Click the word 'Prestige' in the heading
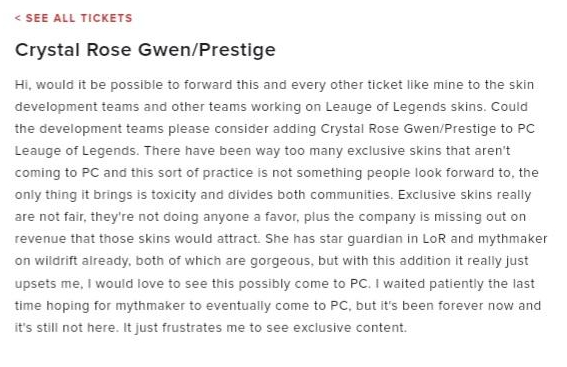The width and height of the screenshot is (567, 367). pyautogui.click(x=237, y=50)
